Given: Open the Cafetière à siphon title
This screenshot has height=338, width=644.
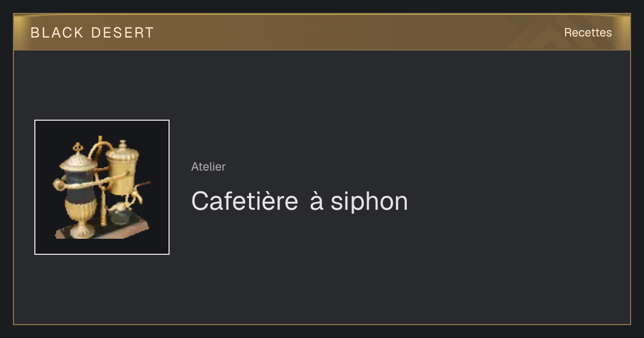Looking at the screenshot, I should tap(299, 201).
